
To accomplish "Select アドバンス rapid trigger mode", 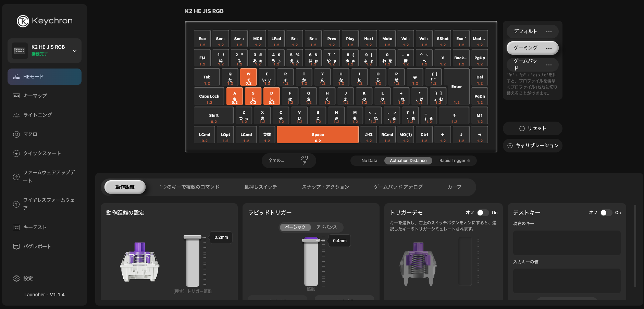I will pyautogui.click(x=326, y=227).
